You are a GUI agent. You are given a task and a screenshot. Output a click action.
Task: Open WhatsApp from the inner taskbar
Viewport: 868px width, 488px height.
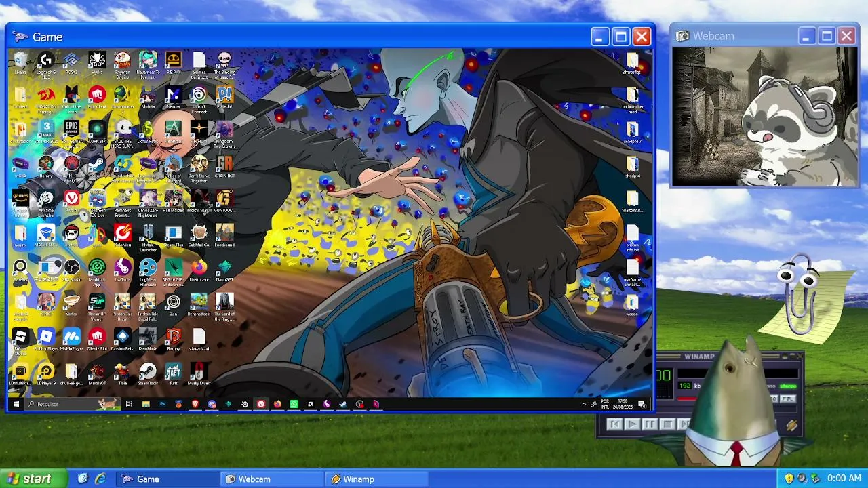[294, 404]
